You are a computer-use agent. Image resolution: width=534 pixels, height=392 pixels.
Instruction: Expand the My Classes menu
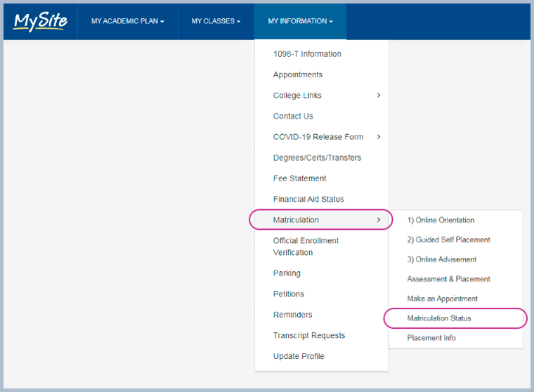pyautogui.click(x=216, y=22)
